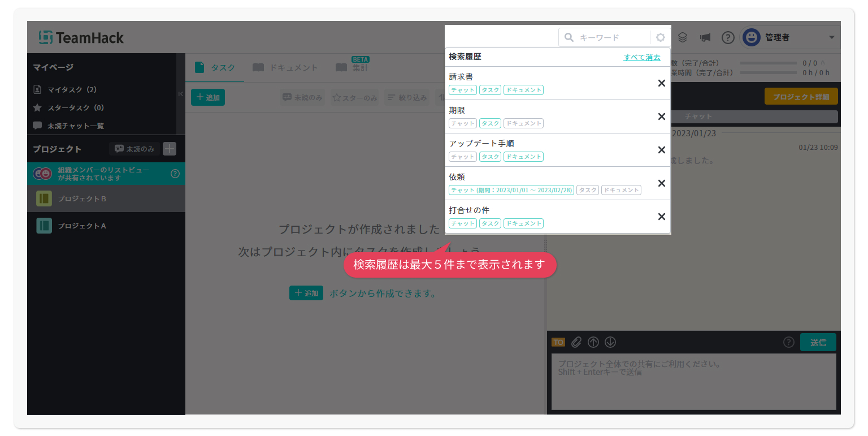Click the plus icon to add a project
This screenshot has width=868, height=436.
click(x=170, y=149)
